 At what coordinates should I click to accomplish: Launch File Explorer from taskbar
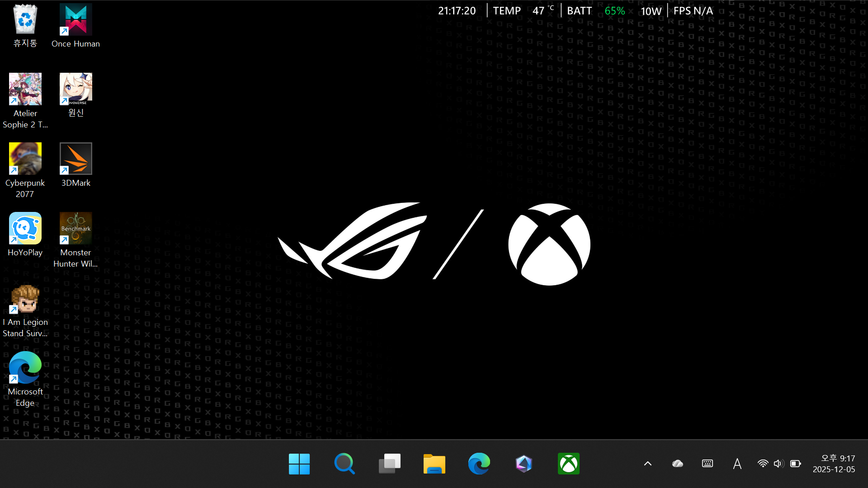pyautogui.click(x=434, y=464)
